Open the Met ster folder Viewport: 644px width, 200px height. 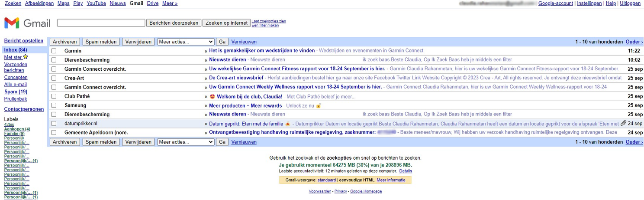click(x=13, y=57)
